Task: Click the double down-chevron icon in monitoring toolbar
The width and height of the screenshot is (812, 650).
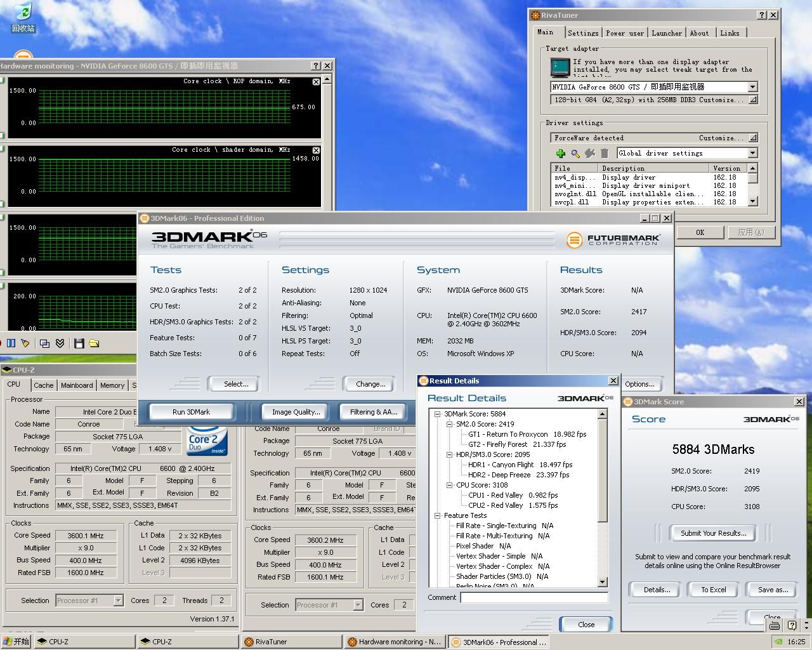Action: (60, 343)
